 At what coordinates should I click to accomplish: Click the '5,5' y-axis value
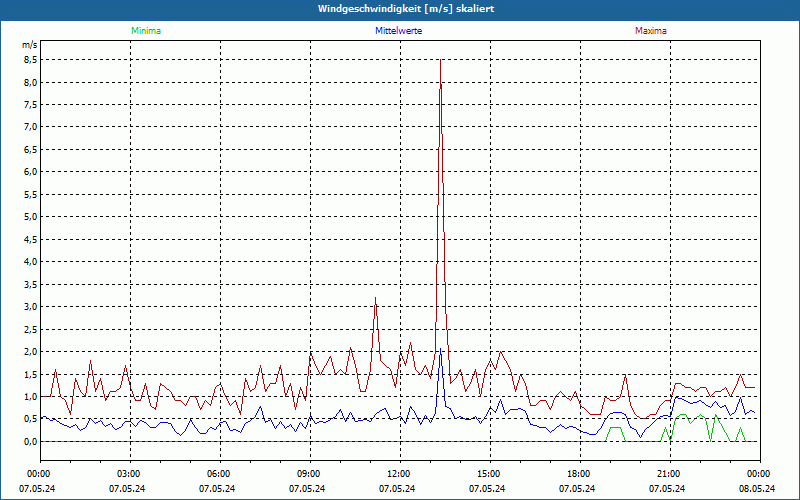pos(31,194)
